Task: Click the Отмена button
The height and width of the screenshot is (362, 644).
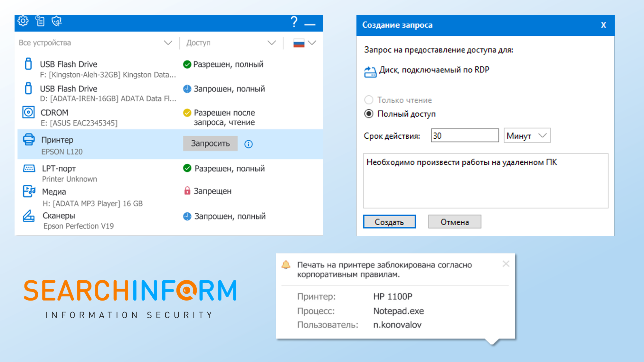Action: click(x=455, y=222)
